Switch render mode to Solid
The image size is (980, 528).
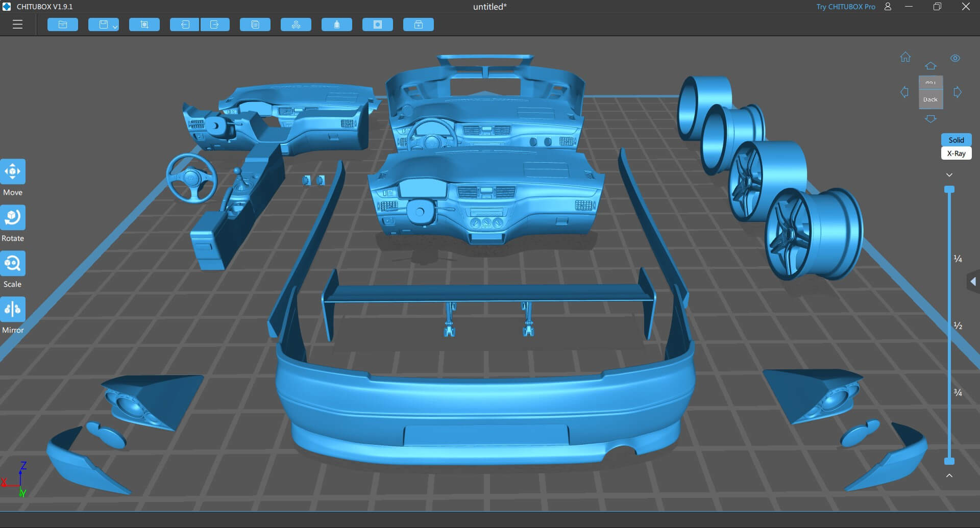click(956, 140)
